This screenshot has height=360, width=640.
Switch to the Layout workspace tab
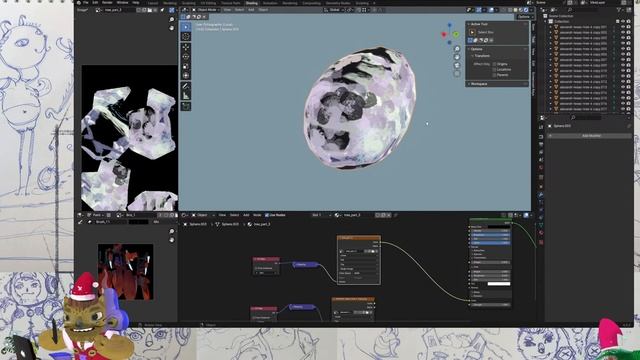click(152, 3)
